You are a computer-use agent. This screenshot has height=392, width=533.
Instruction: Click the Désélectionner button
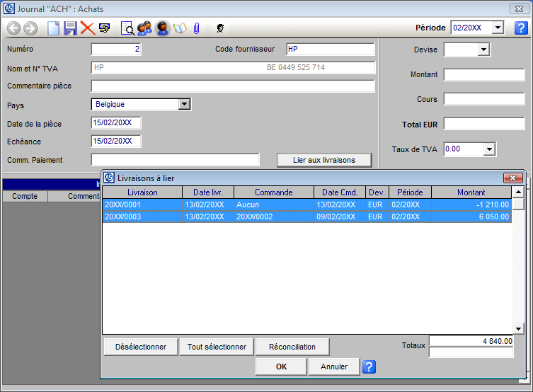[x=141, y=347]
